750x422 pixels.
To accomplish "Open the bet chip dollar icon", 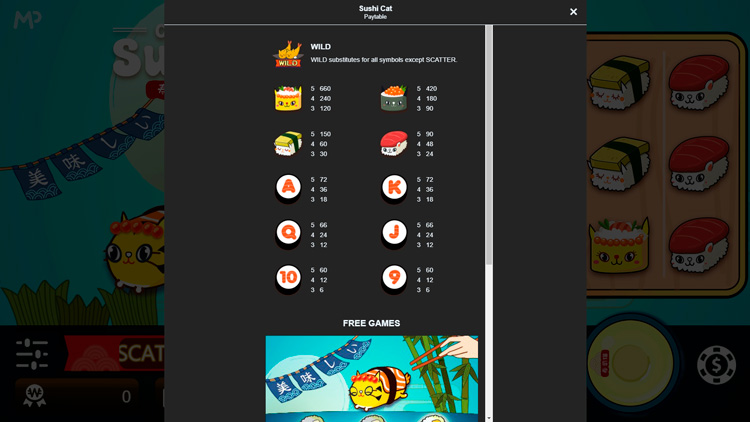I will pos(716,365).
